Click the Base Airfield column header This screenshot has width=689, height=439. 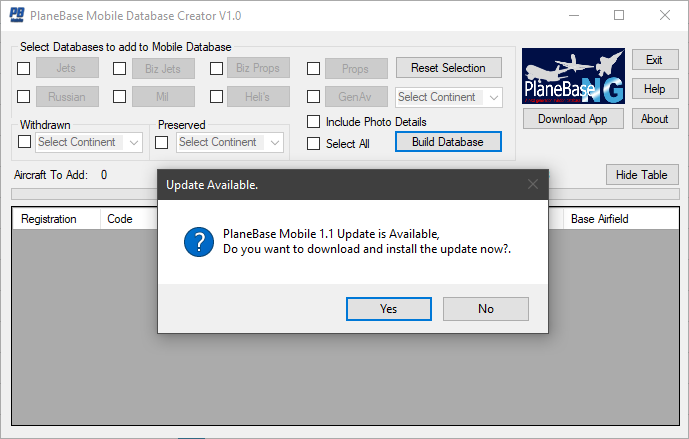(x=600, y=219)
